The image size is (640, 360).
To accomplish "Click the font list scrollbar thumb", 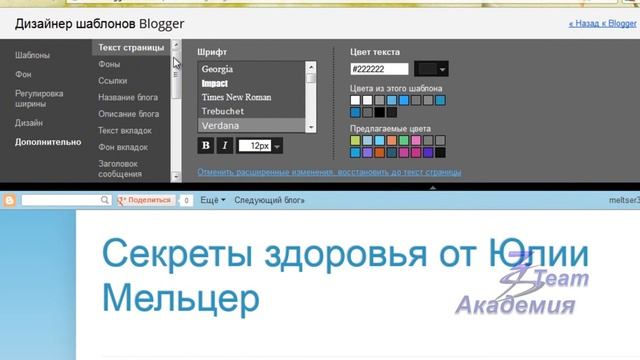I will (x=311, y=78).
